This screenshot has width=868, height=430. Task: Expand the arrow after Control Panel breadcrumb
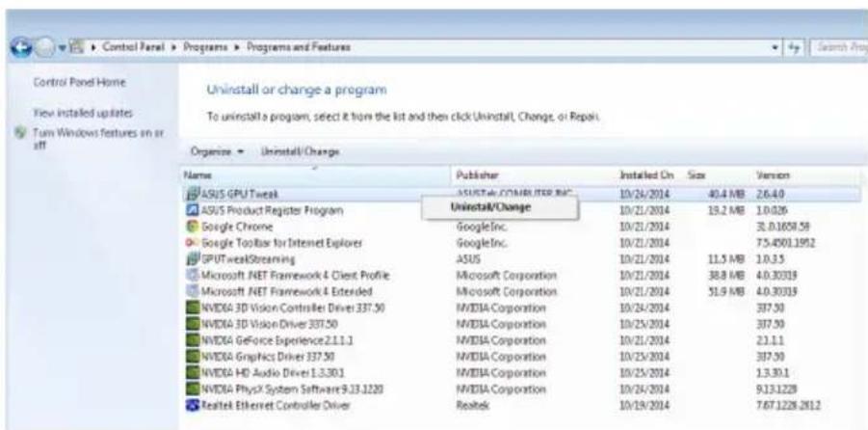coord(173,47)
